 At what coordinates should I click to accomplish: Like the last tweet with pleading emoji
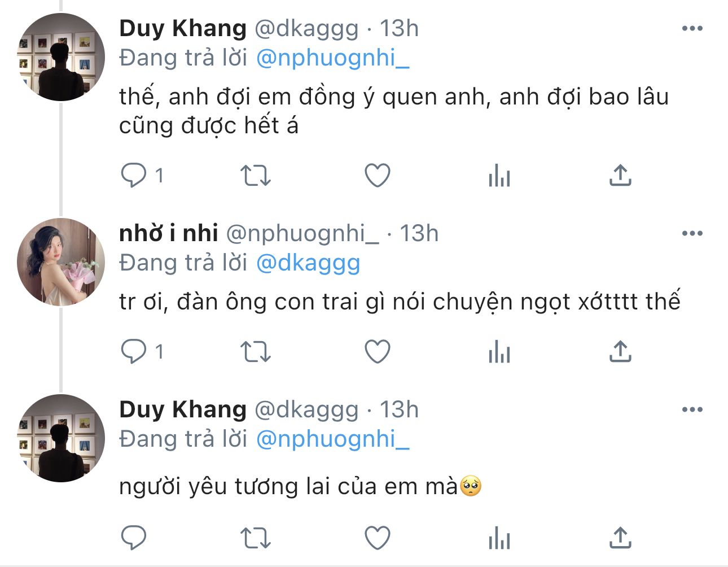378,538
